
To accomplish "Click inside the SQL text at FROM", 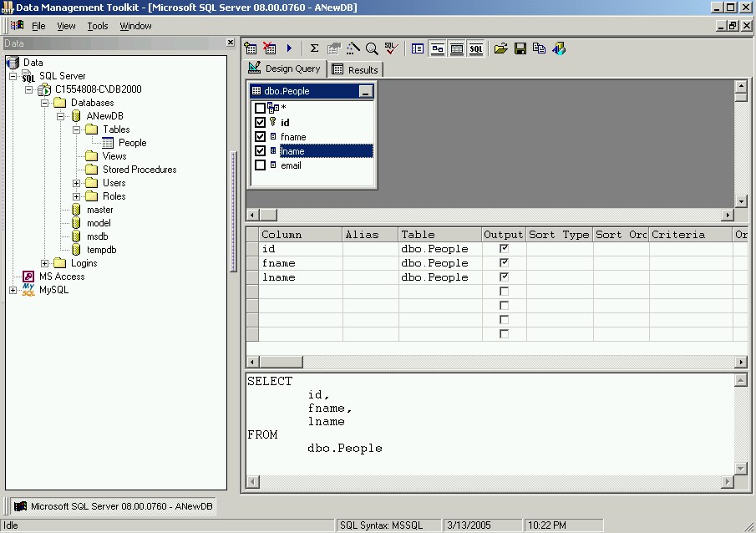I will click(263, 434).
